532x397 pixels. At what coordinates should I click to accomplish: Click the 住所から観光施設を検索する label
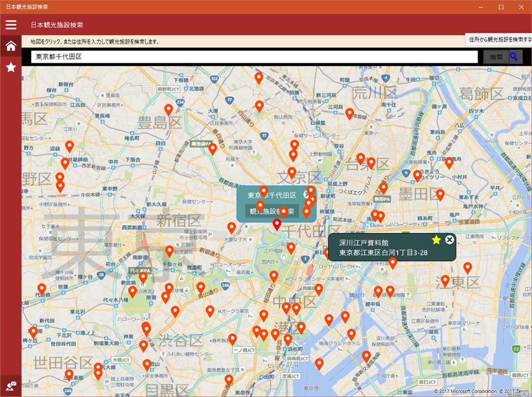[x=500, y=39]
